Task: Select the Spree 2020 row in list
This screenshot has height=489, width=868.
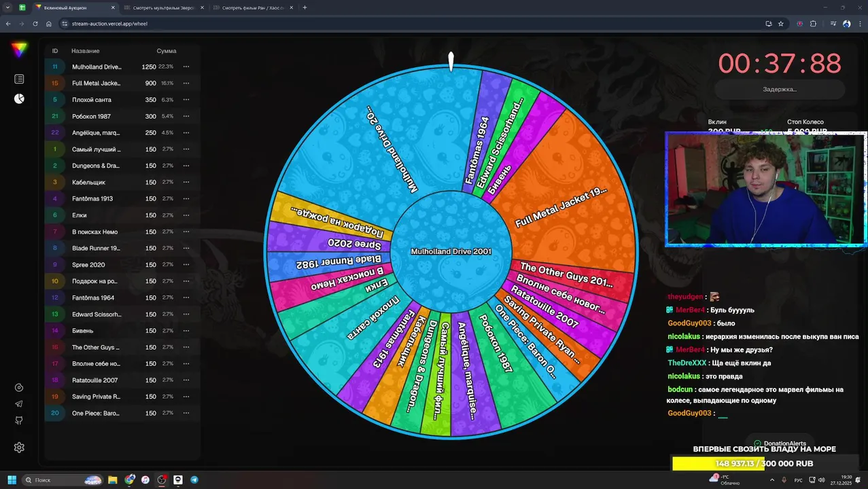Action: (122, 265)
